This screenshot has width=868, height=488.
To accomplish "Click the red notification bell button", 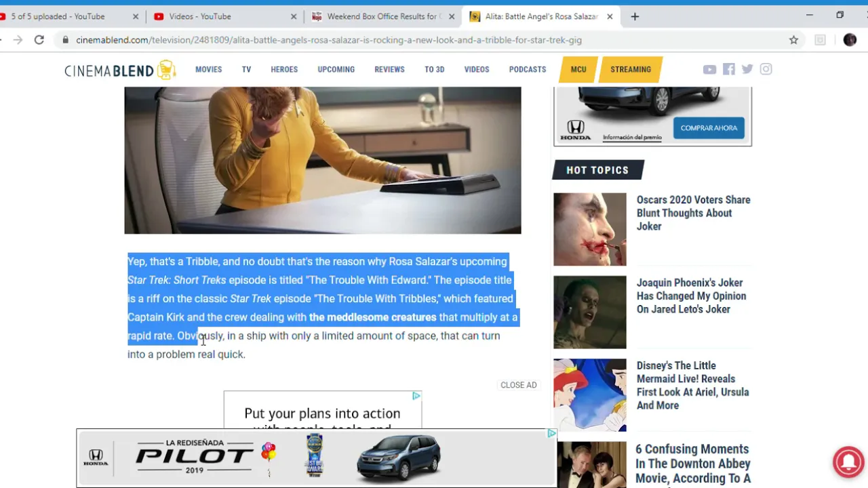I will point(848,462).
